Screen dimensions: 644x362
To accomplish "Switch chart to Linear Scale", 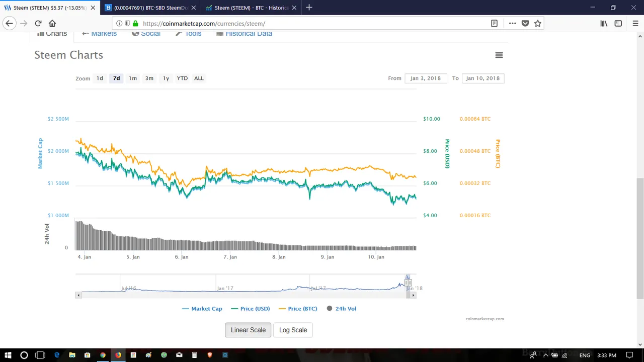I will pyautogui.click(x=248, y=330).
